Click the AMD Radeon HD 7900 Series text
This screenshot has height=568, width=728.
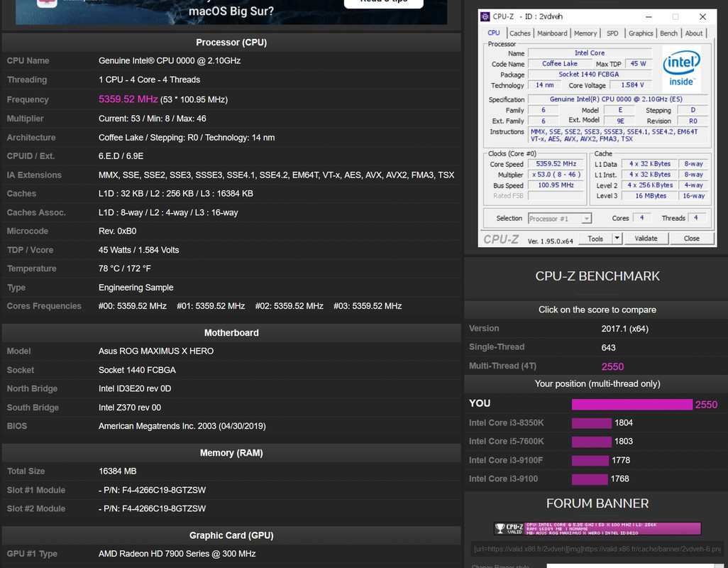[x=177, y=554]
